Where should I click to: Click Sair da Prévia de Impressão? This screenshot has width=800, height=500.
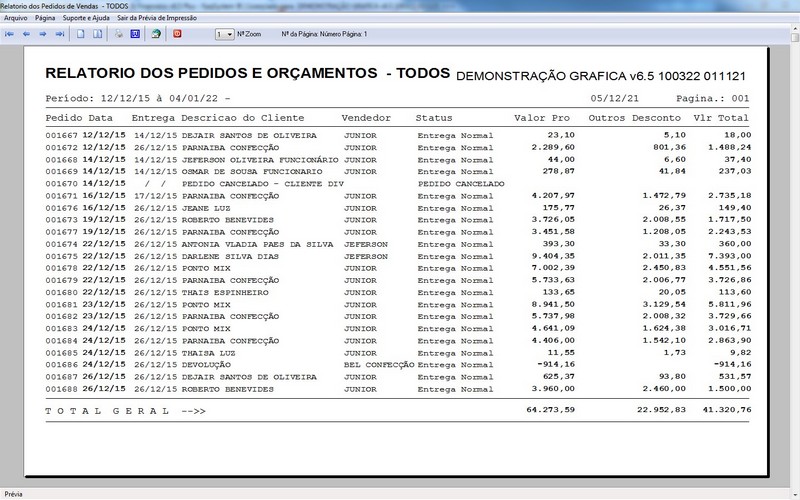pyautogui.click(x=157, y=18)
